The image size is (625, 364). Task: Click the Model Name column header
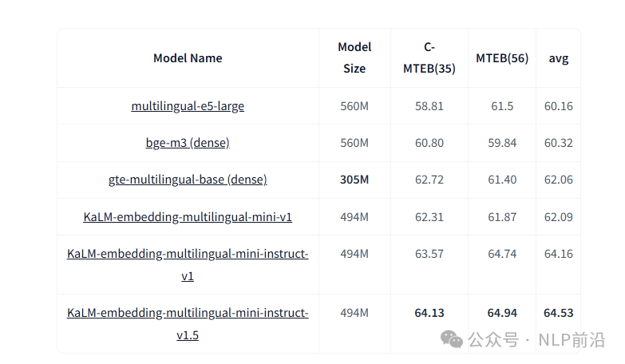coord(188,58)
